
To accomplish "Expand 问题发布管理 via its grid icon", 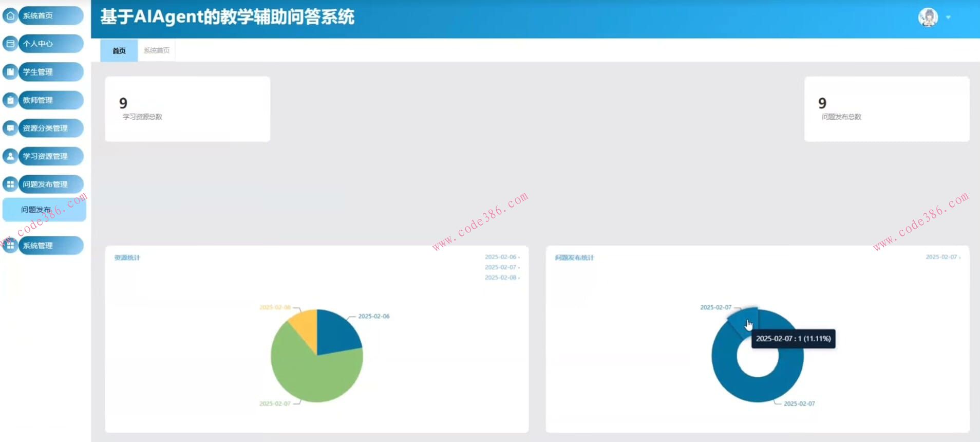I will pos(10,184).
